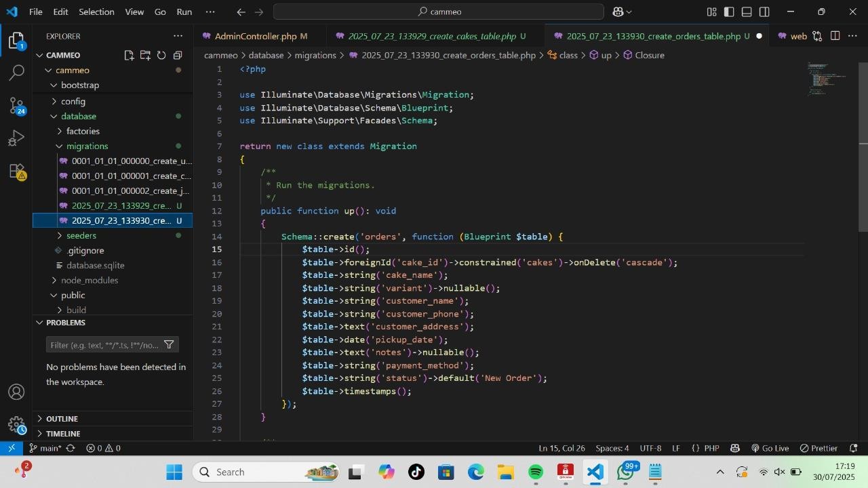The width and height of the screenshot is (868, 488).
Task: Open the Selection menu
Action: (x=96, y=12)
